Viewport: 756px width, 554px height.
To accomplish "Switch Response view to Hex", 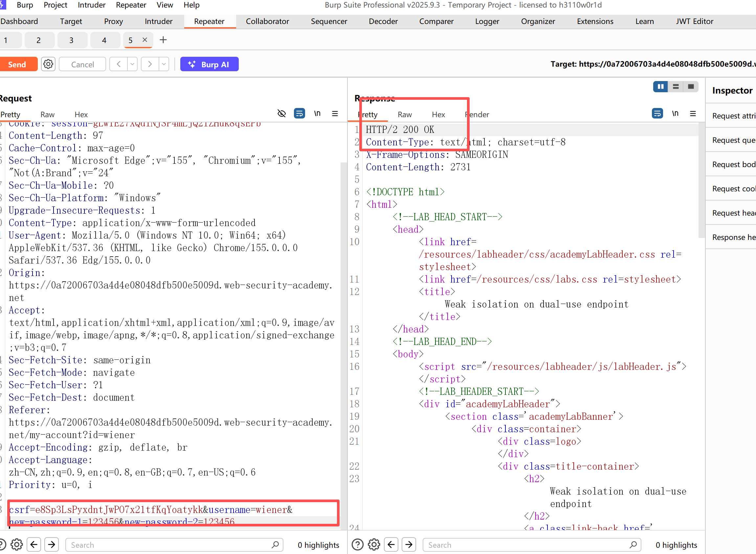I will pyautogui.click(x=438, y=114).
